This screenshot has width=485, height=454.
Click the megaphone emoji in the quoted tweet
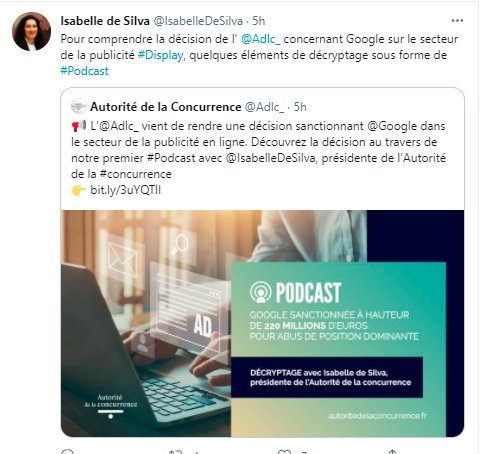coord(79,126)
